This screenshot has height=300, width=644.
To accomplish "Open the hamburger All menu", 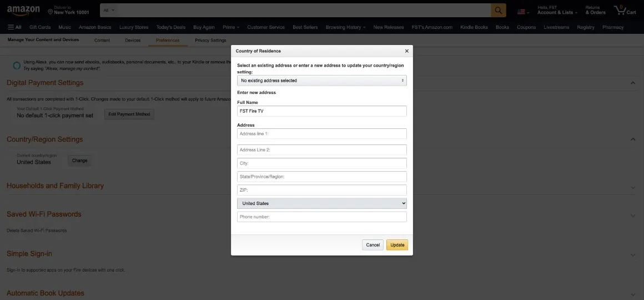I will pos(14,27).
